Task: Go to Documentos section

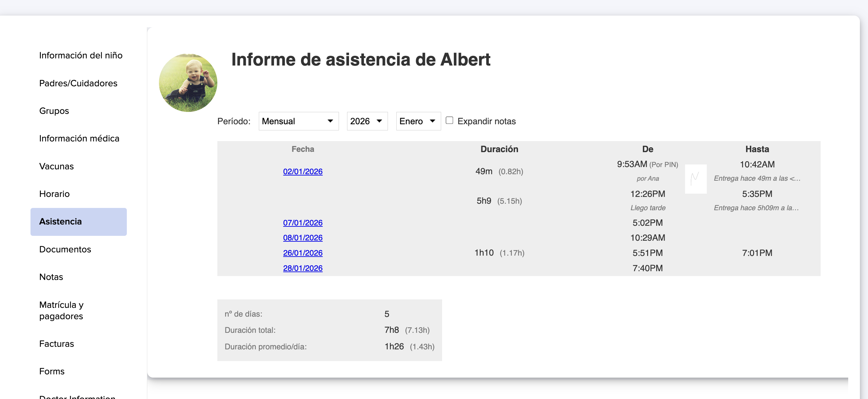Action: [65, 249]
